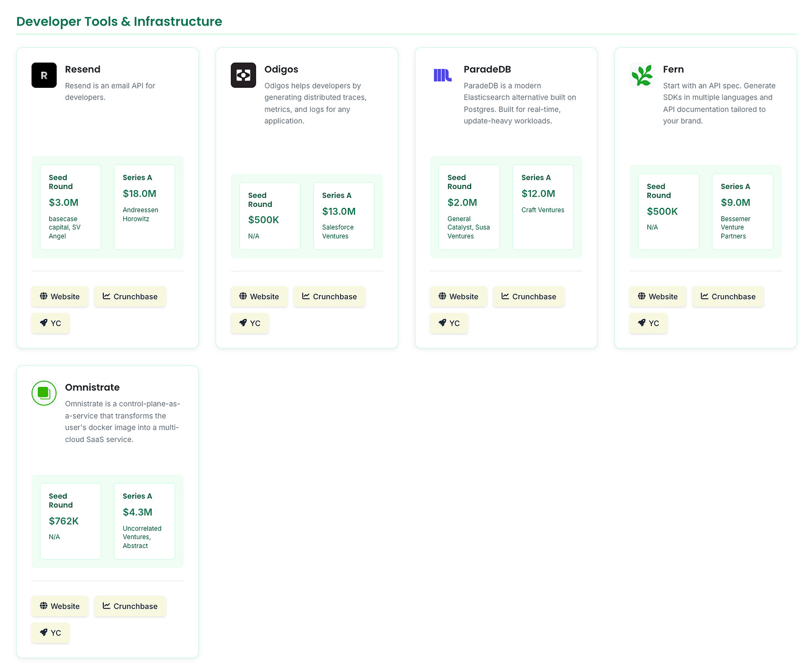The width and height of the screenshot is (809, 672).
Task: Click Uncorrelated Ventures, Abstract text
Action: (x=142, y=537)
